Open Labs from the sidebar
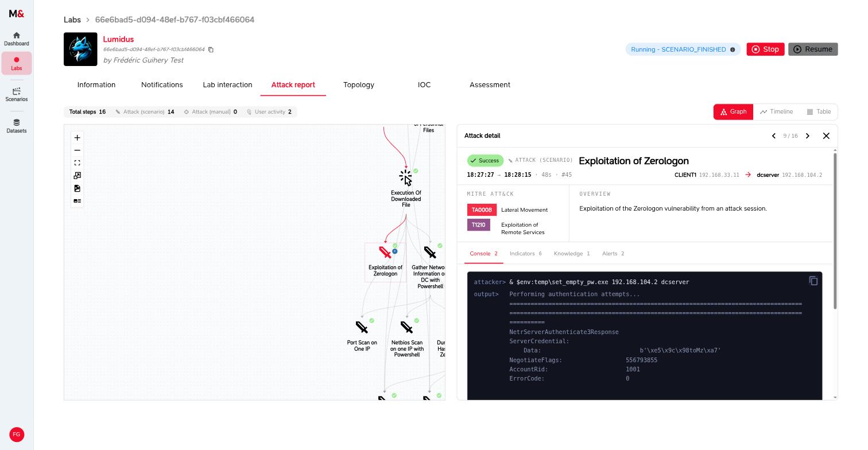Image resolution: width=868 pixels, height=450 pixels. pyautogui.click(x=17, y=63)
